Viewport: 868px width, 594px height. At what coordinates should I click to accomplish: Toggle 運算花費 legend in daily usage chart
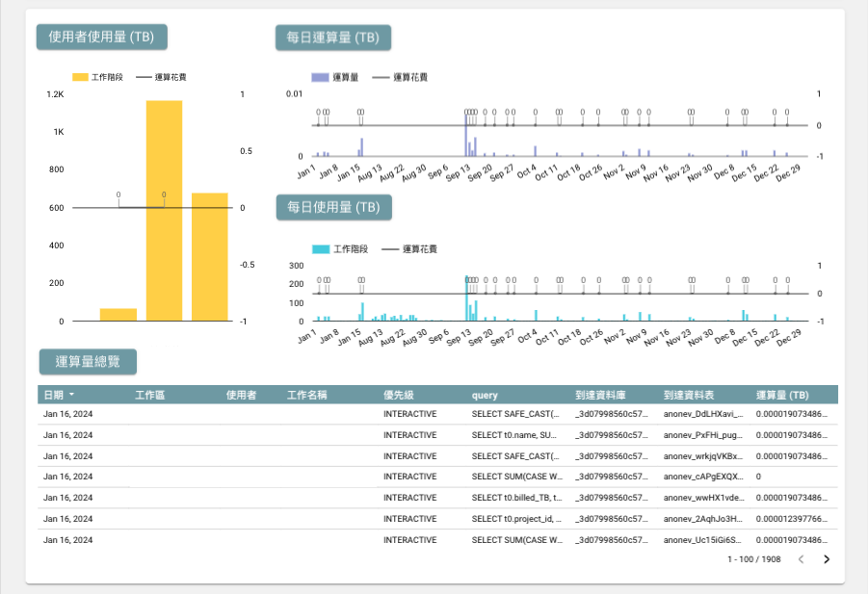[x=409, y=249]
